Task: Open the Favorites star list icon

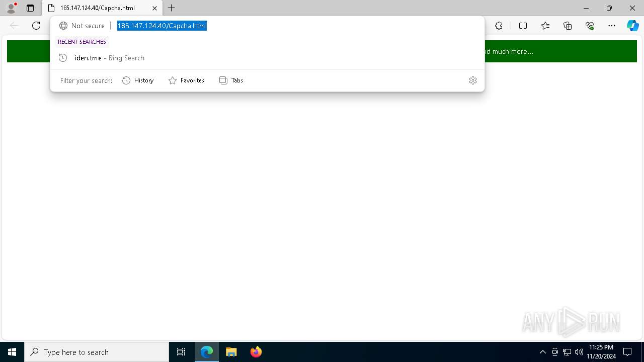Action: [x=545, y=26]
